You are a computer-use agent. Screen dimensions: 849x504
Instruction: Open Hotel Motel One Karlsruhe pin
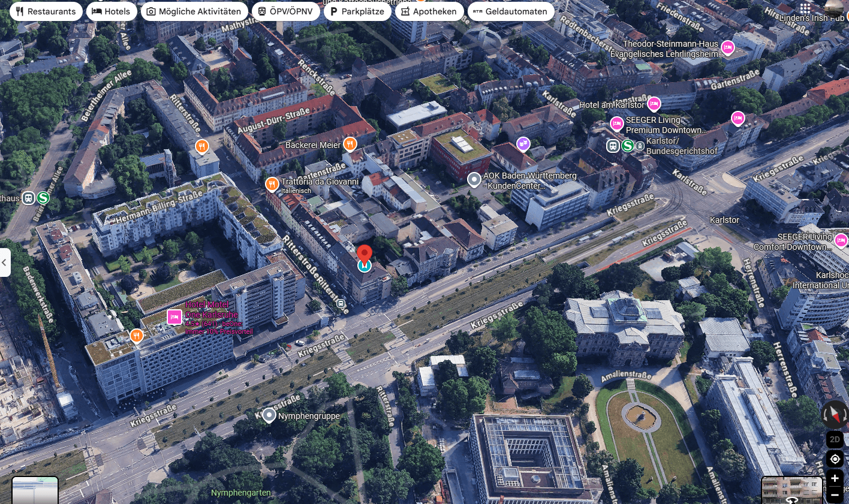click(174, 317)
